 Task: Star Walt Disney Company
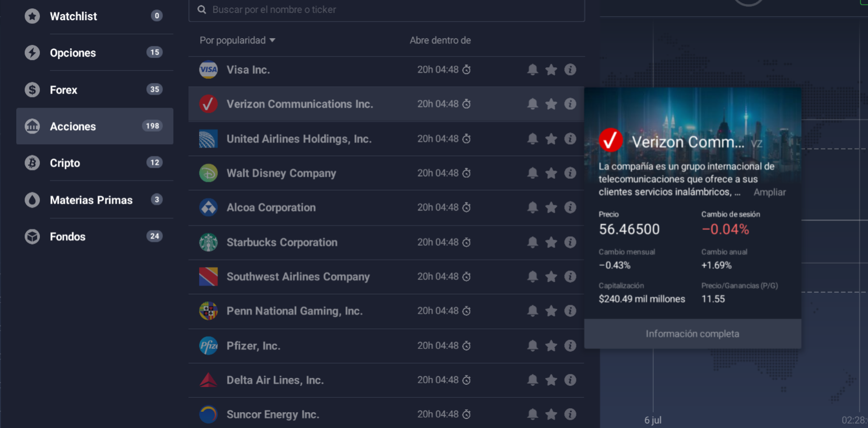click(551, 173)
